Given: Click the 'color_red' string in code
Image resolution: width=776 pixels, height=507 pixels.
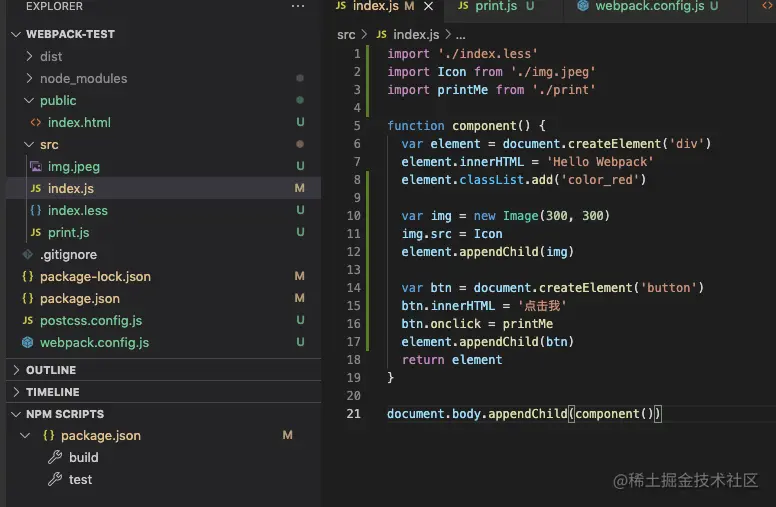Looking at the screenshot, I should [x=600, y=180].
